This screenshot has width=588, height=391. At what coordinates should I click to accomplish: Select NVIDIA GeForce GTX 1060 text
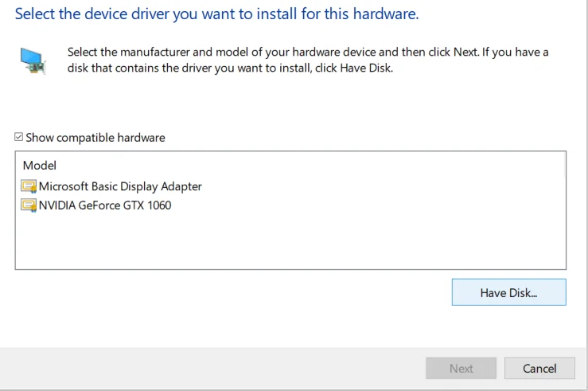(x=105, y=205)
